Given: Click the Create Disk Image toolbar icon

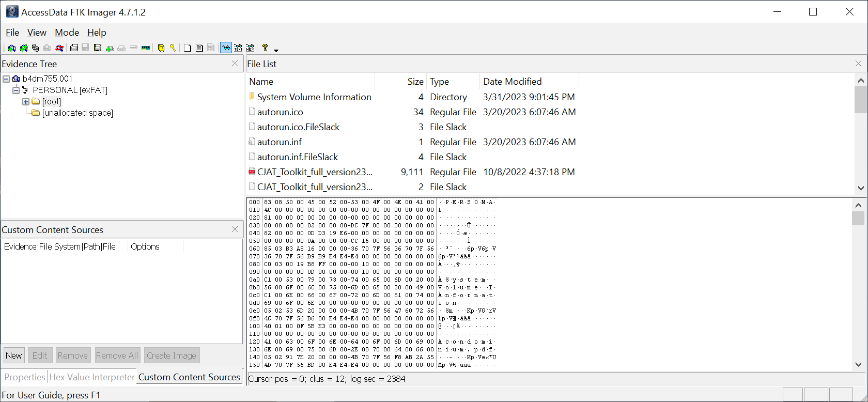Looking at the screenshot, I should click(x=74, y=48).
